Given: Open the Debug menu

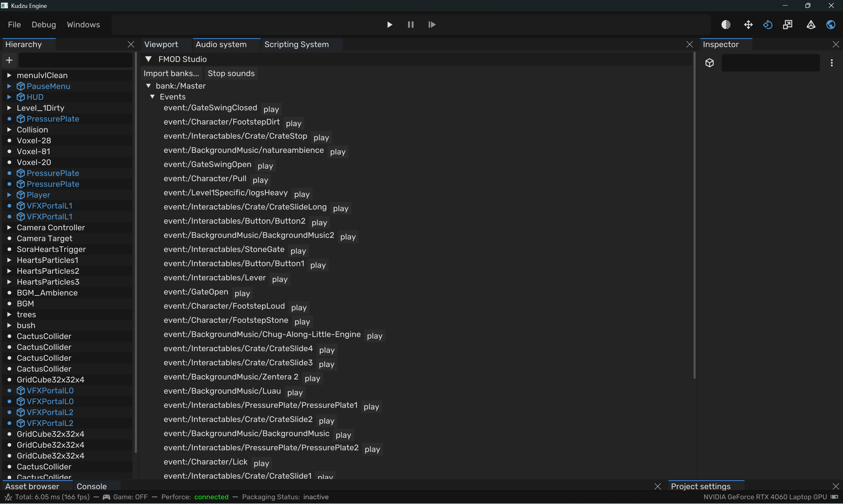Looking at the screenshot, I should click(44, 24).
